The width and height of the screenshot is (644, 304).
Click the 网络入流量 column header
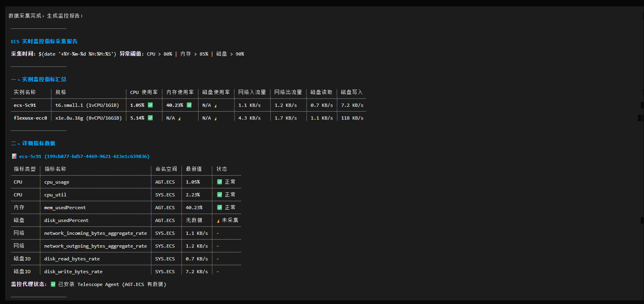coord(252,92)
